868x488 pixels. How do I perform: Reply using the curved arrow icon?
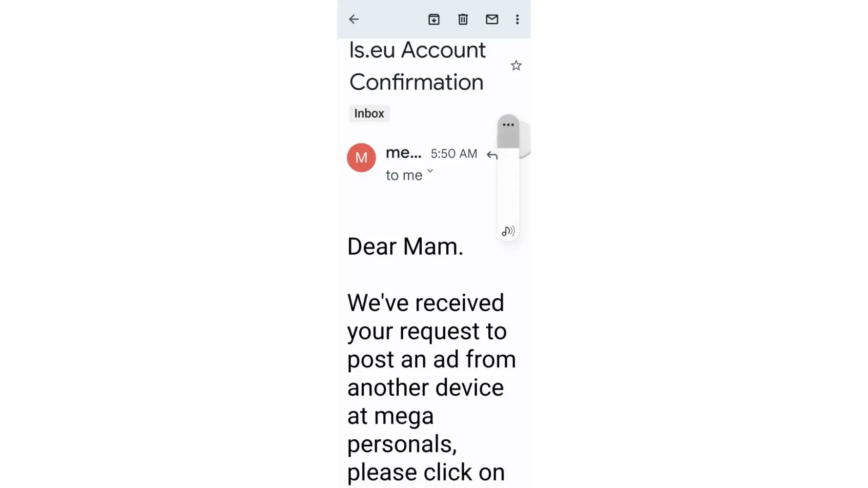(492, 155)
